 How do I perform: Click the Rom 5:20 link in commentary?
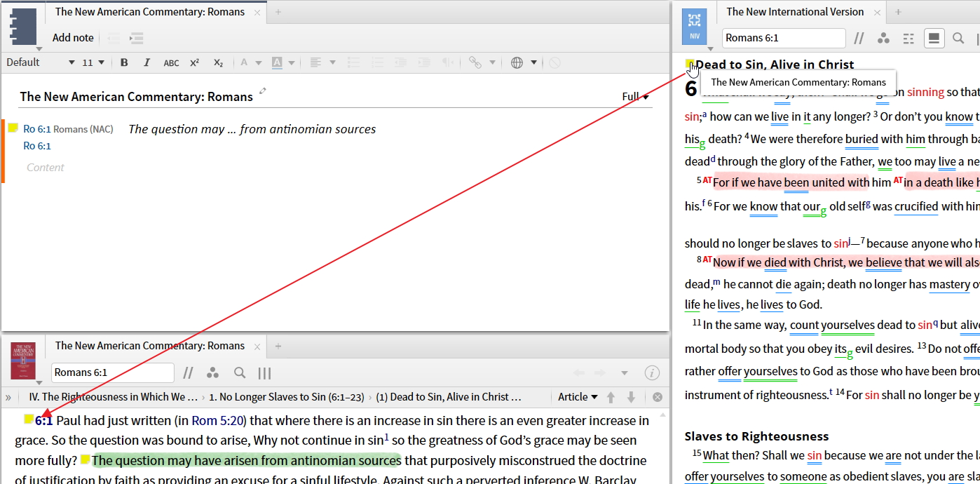pyautogui.click(x=217, y=420)
